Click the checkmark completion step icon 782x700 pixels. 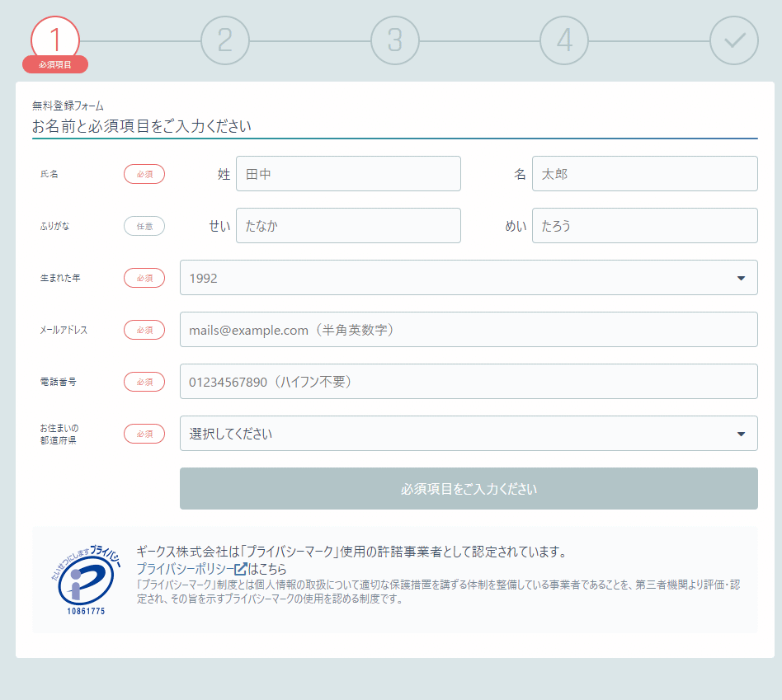click(x=733, y=40)
